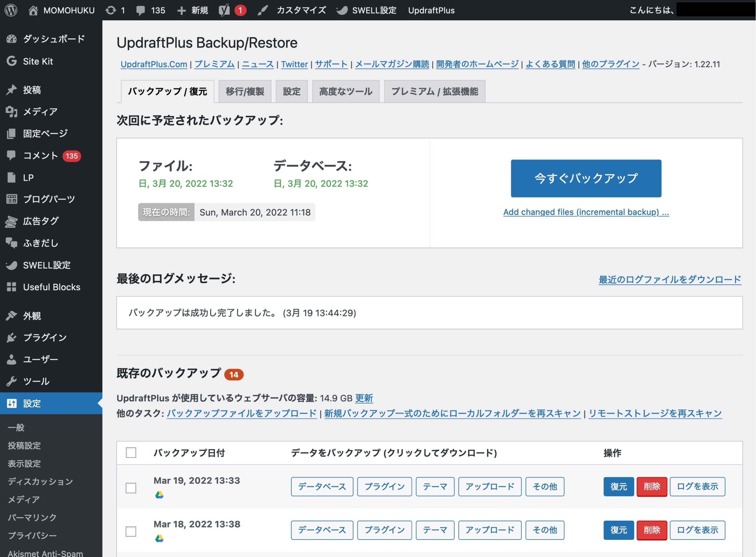Open MOMOHUKU site home icon
756x557 pixels.
pyautogui.click(x=33, y=10)
